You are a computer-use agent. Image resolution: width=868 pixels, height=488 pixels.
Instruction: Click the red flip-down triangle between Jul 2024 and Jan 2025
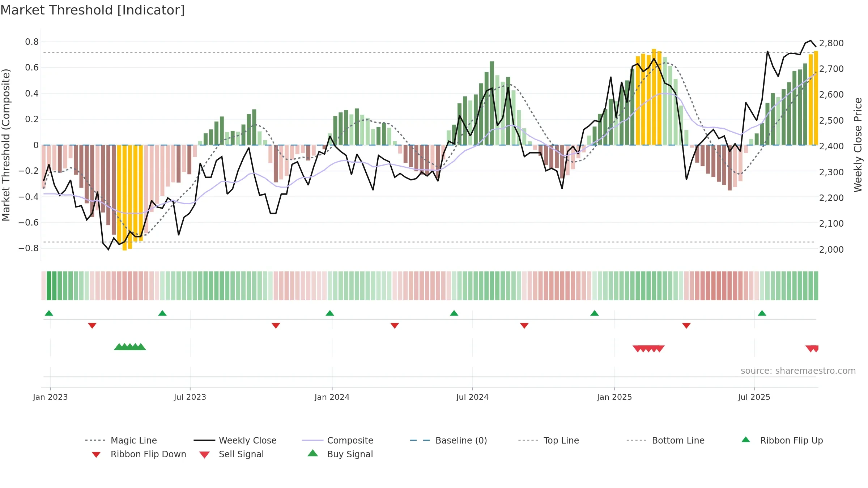coord(524,326)
